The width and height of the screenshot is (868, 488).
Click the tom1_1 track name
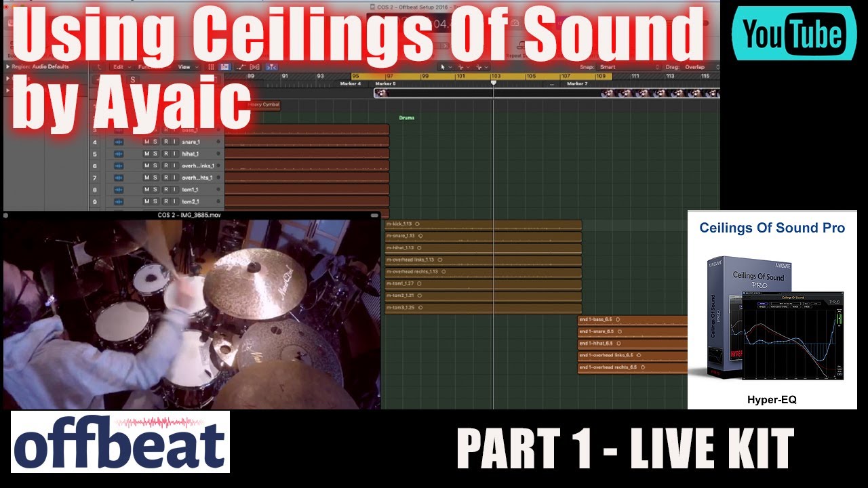pos(190,190)
